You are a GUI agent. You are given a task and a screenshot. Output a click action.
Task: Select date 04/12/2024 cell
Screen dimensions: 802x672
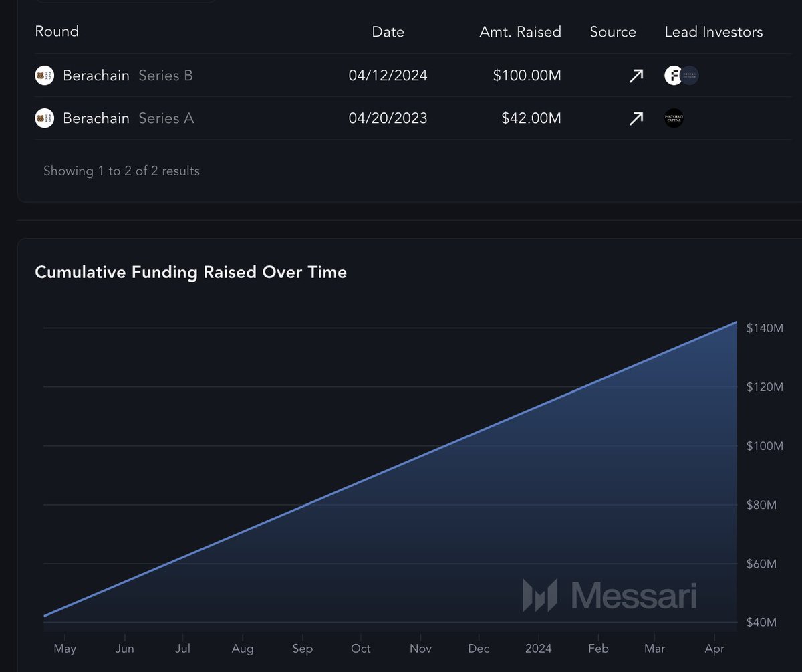tap(388, 76)
